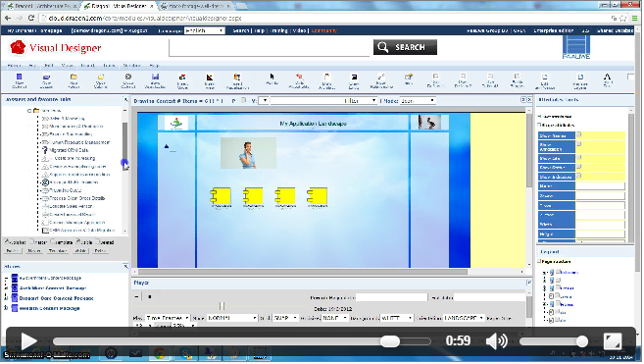
Task: Click the New Cabinet toolbar icon
Action: point(20,80)
